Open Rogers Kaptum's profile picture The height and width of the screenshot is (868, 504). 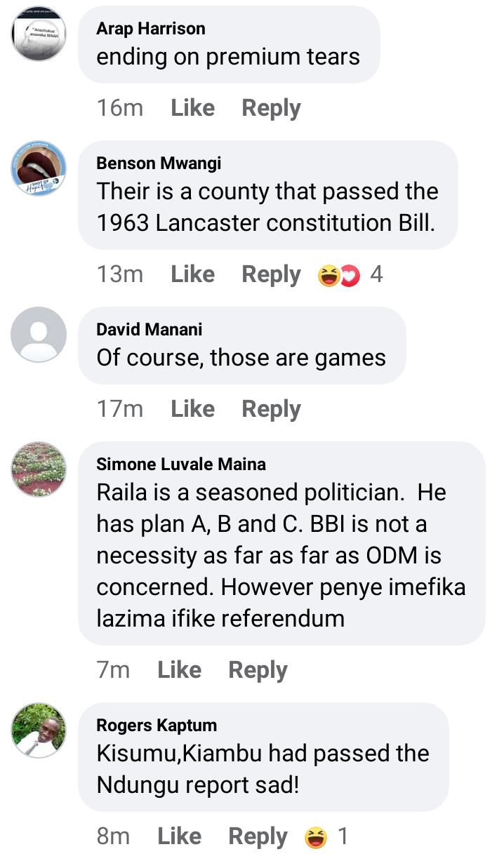click(39, 730)
